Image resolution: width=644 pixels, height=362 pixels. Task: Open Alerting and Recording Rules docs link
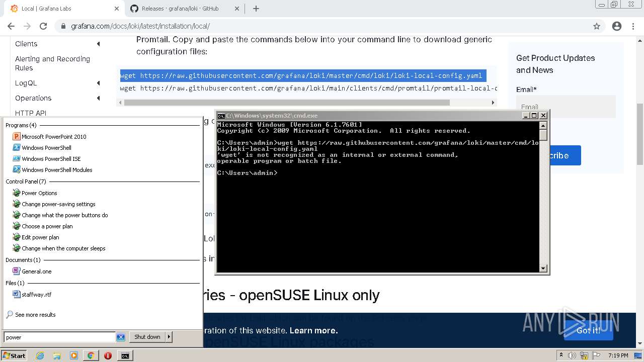(52, 63)
